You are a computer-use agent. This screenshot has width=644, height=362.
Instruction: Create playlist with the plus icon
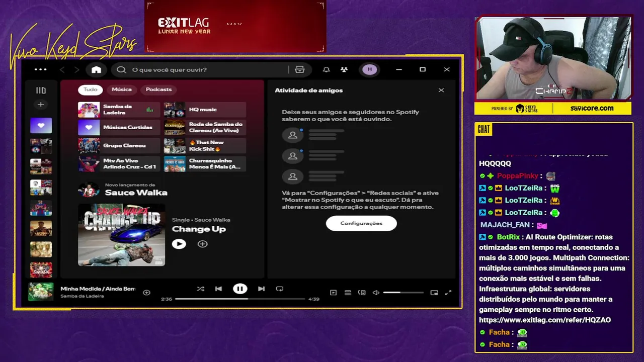(41, 105)
